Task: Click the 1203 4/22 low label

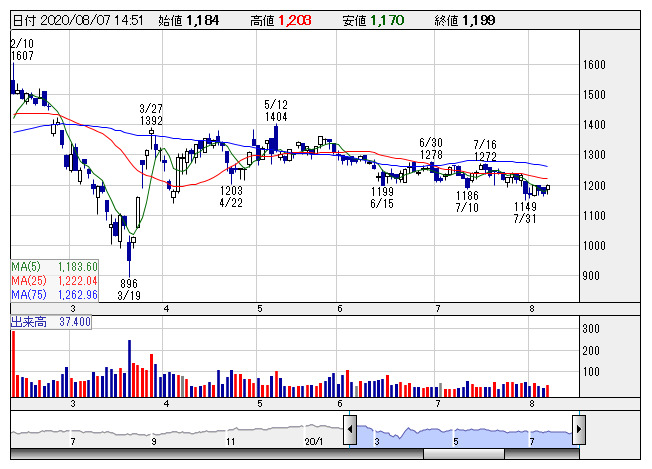Action: click(231, 197)
